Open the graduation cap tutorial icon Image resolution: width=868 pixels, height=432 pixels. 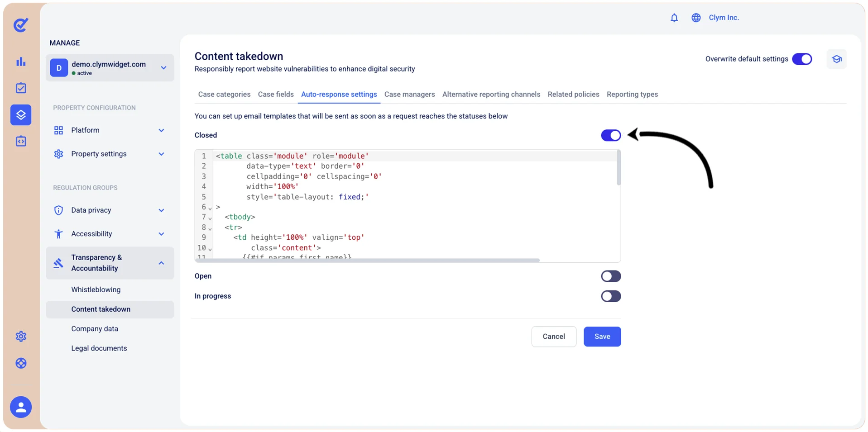click(836, 59)
